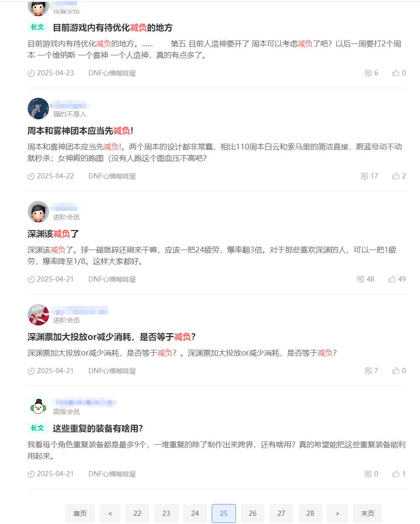This screenshot has height=524, width=420.
Task: Open DNF心情咖啡屋 board link under 2025-04-22 post
Action: (112, 176)
